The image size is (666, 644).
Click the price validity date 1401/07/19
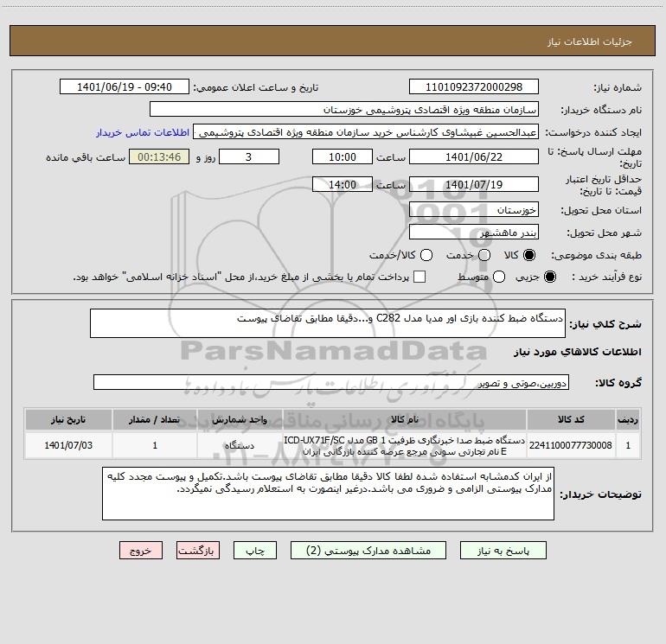tap(474, 184)
